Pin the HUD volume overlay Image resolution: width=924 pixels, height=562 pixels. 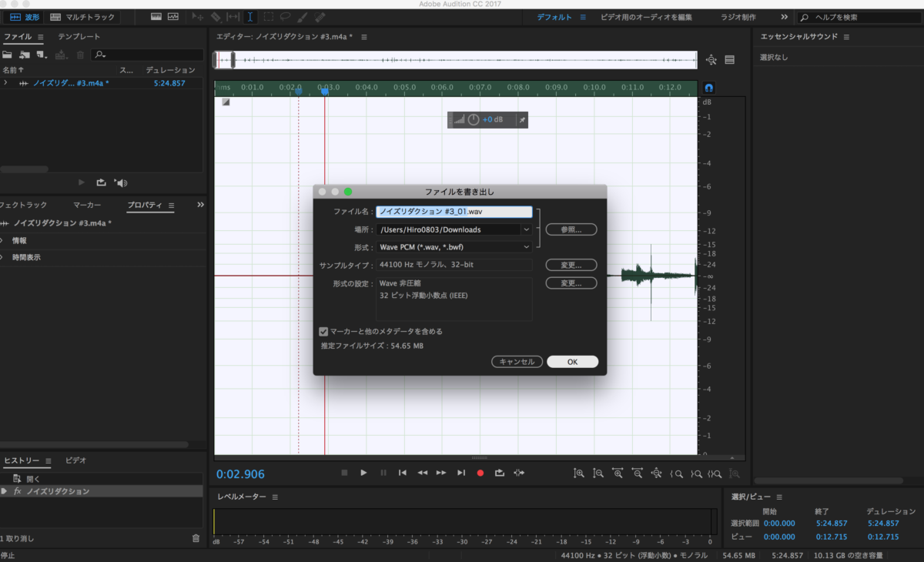pos(521,120)
